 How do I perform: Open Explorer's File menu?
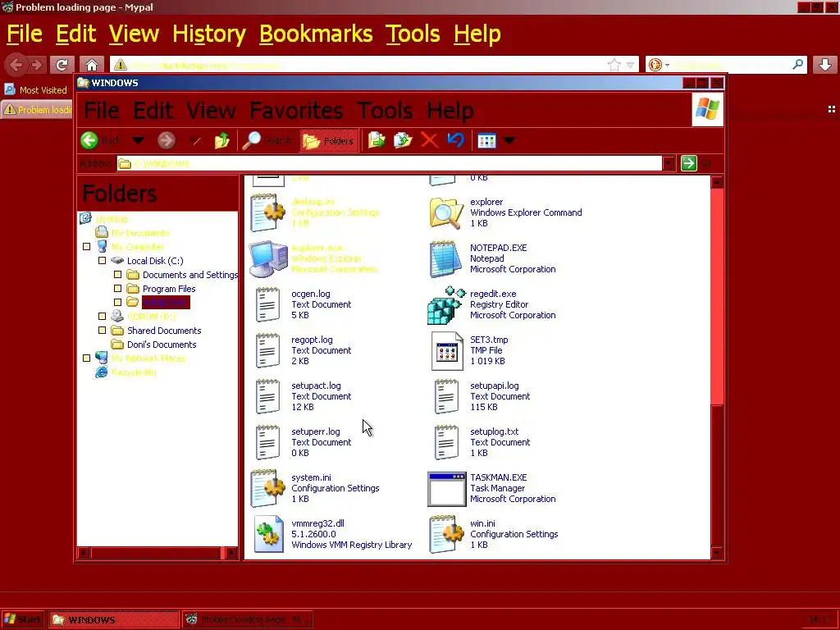click(x=101, y=111)
